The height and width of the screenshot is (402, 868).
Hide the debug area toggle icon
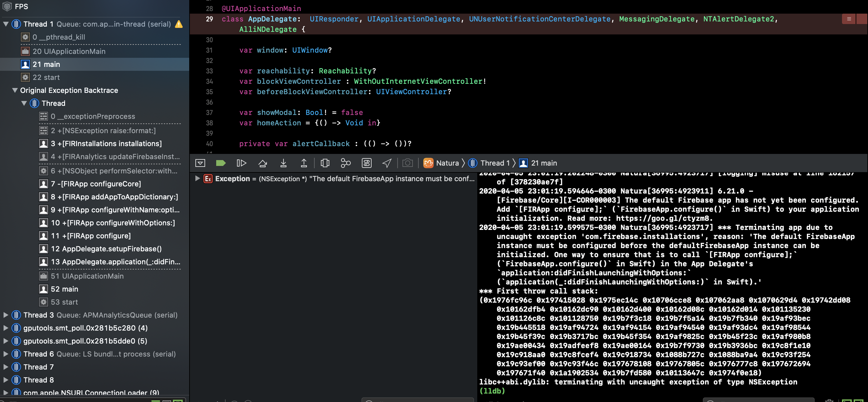pos(200,163)
